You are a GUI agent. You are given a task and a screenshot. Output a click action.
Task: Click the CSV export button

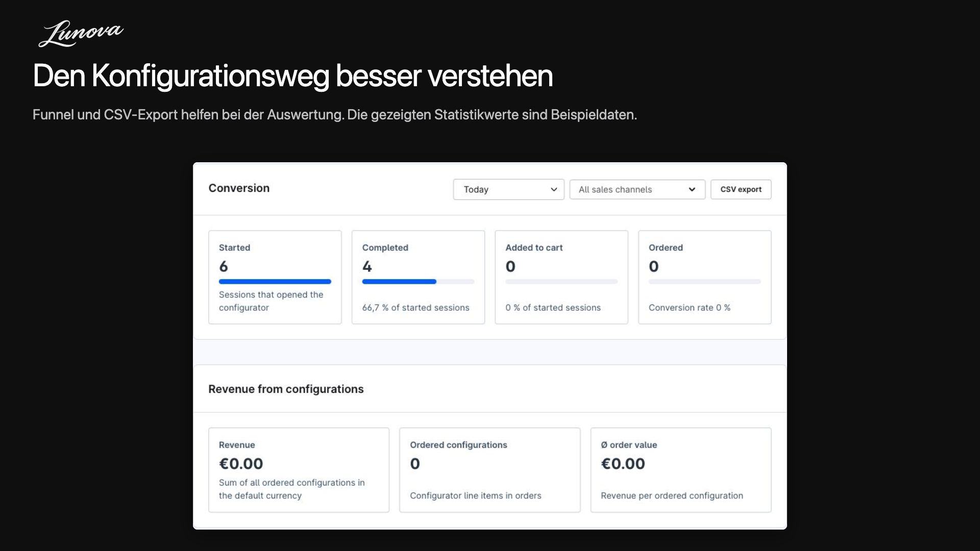tap(741, 189)
